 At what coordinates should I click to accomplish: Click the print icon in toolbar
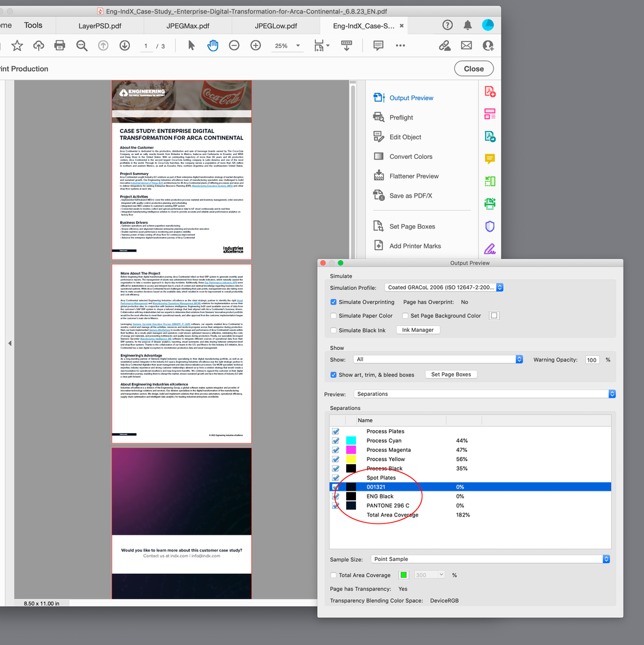point(59,45)
